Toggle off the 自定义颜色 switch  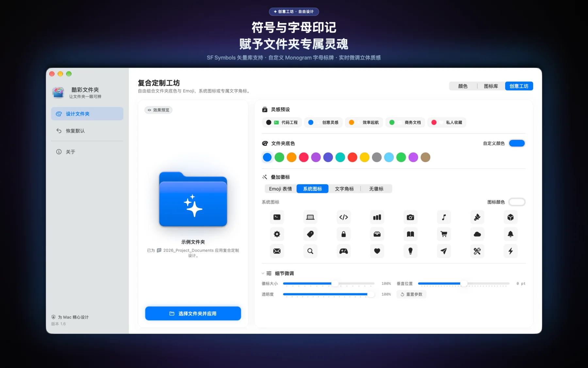click(x=517, y=143)
